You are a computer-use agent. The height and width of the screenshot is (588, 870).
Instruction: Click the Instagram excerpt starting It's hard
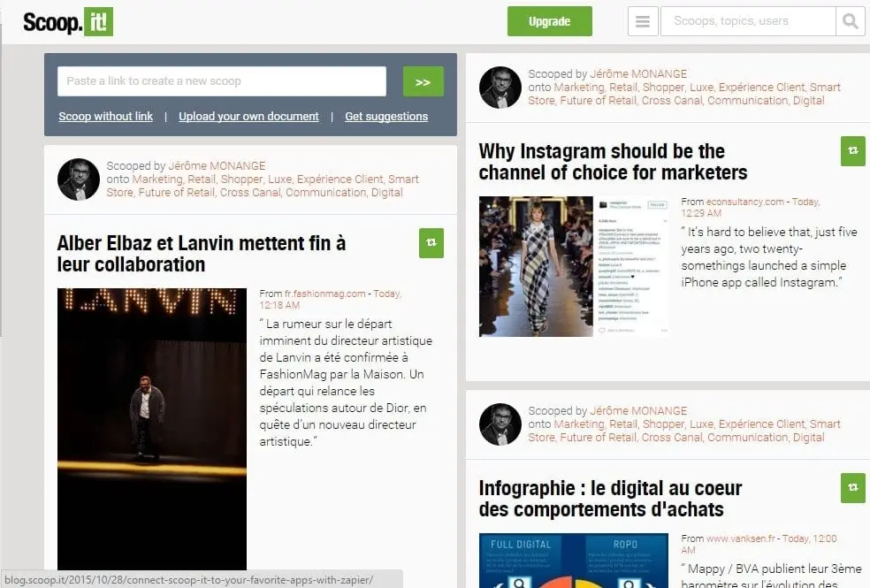tap(769, 256)
